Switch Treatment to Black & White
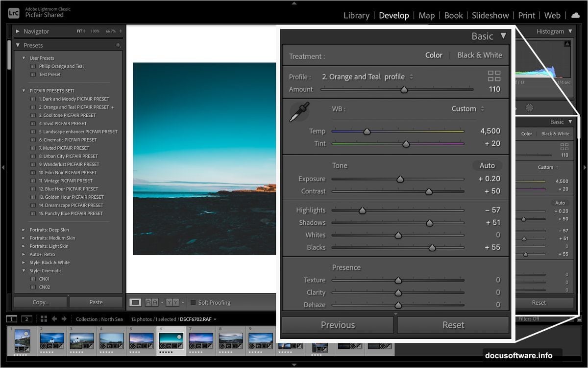The width and height of the screenshot is (588, 368). coord(479,55)
